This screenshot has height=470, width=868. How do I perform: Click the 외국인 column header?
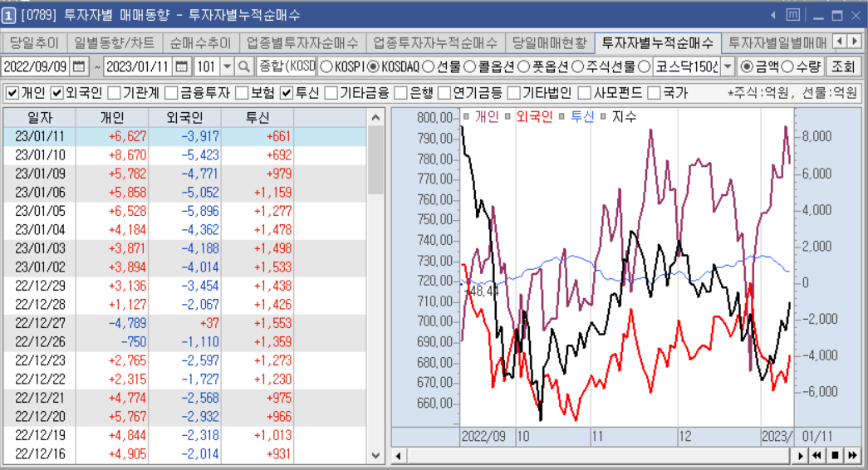click(x=184, y=117)
